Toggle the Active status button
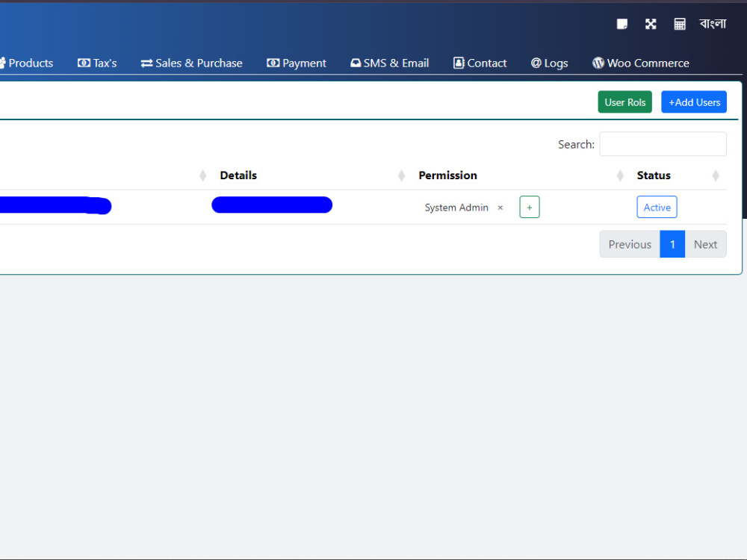747x560 pixels. [657, 207]
